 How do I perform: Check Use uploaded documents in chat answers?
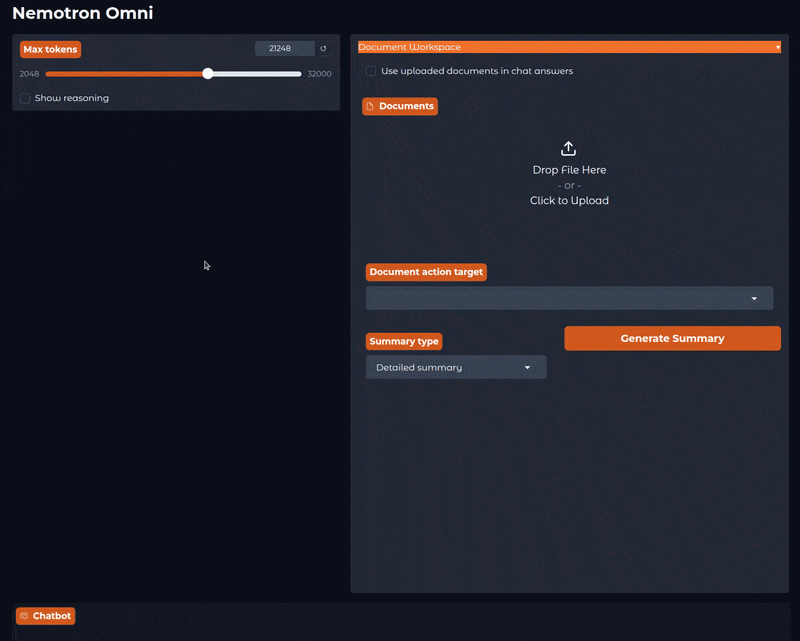click(x=371, y=71)
